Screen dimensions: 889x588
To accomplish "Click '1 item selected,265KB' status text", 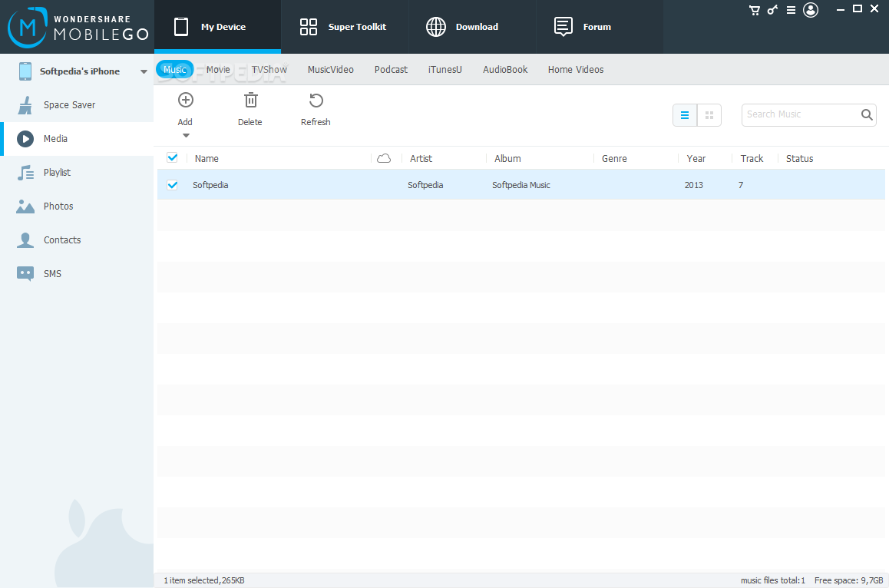I will [x=204, y=580].
